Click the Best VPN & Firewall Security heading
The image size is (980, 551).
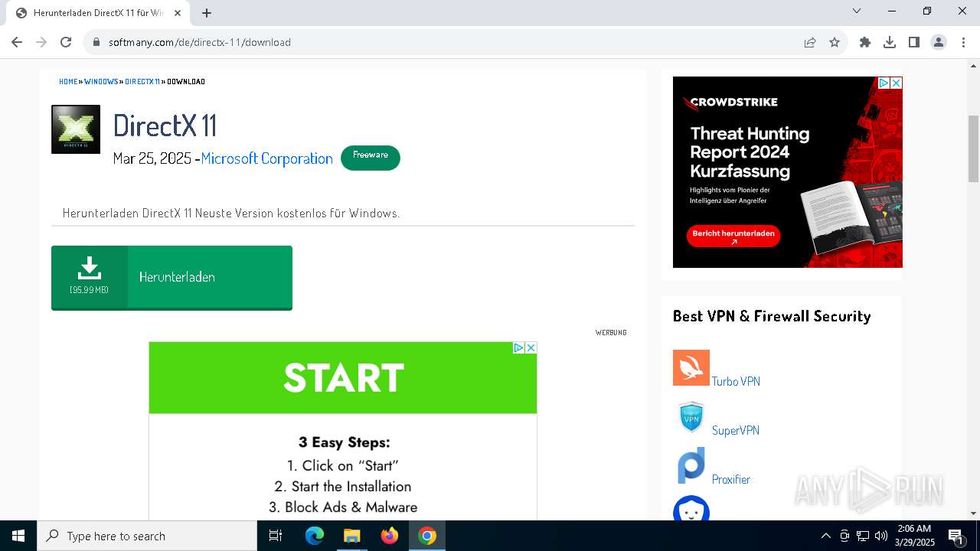pos(772,316)
